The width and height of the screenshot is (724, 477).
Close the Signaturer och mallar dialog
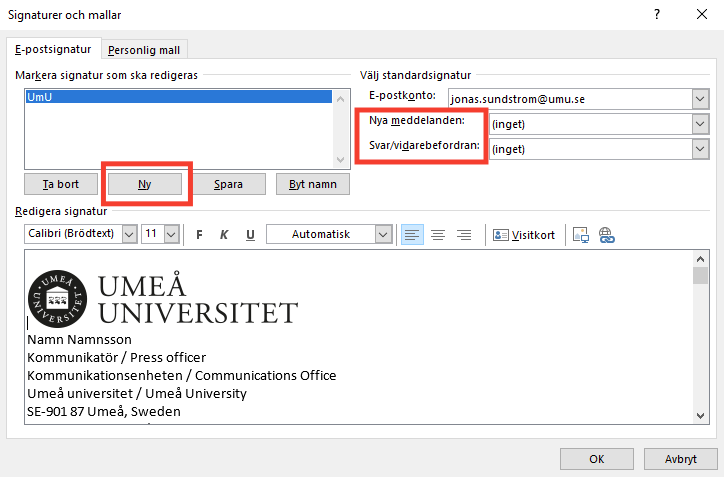click(x=702, y=14)
